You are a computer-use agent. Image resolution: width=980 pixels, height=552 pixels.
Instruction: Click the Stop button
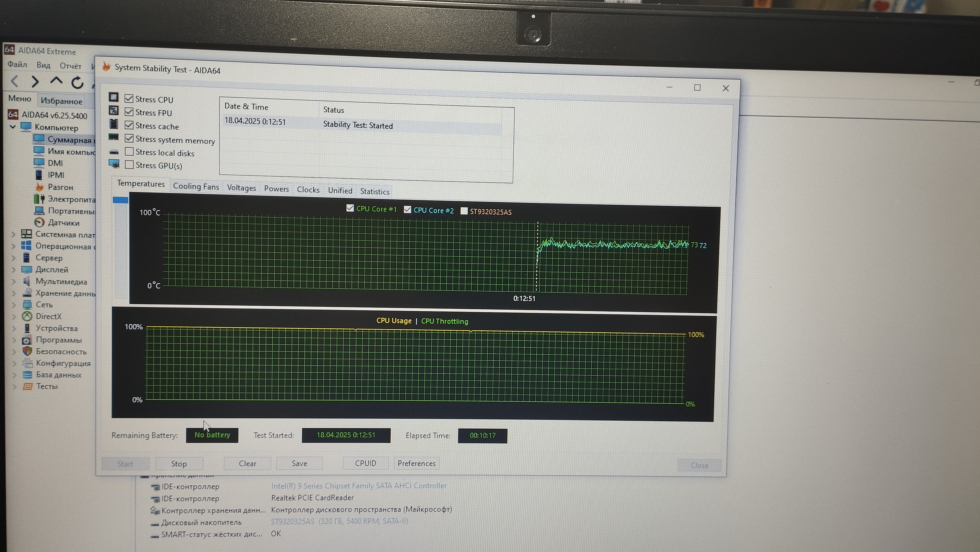click(179, 464)
